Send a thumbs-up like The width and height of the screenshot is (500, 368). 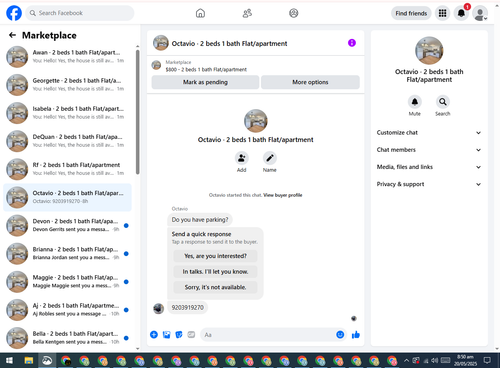(x=356, y=335)
